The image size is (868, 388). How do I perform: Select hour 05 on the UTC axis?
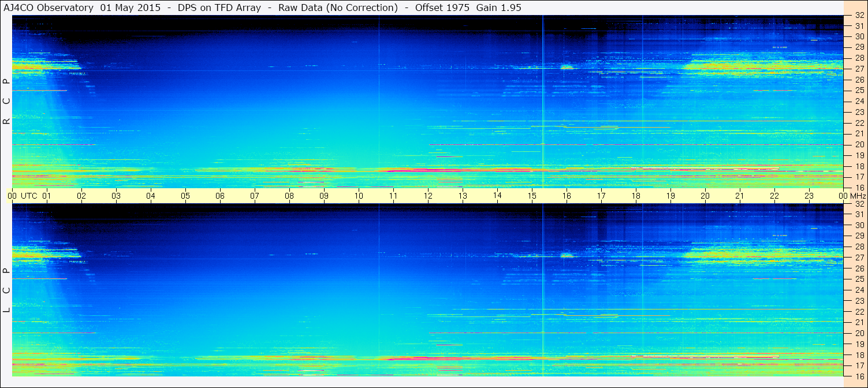point(185,196)
